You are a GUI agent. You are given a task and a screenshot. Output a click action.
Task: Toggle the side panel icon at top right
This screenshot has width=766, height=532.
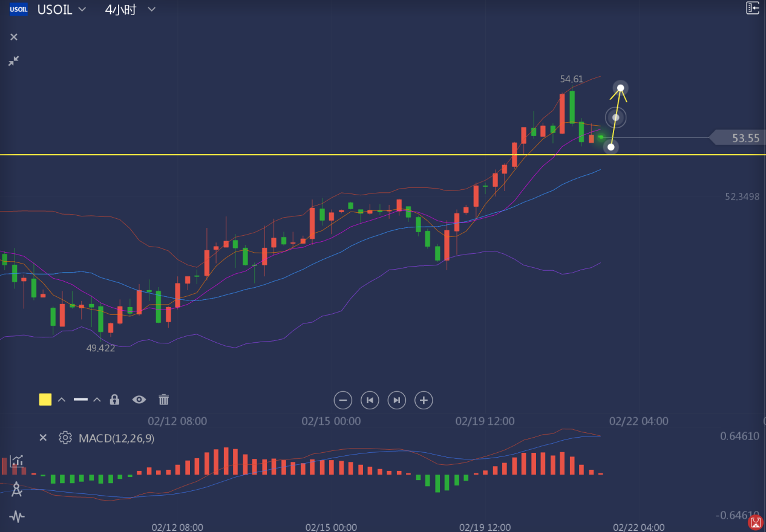point(752,8)
